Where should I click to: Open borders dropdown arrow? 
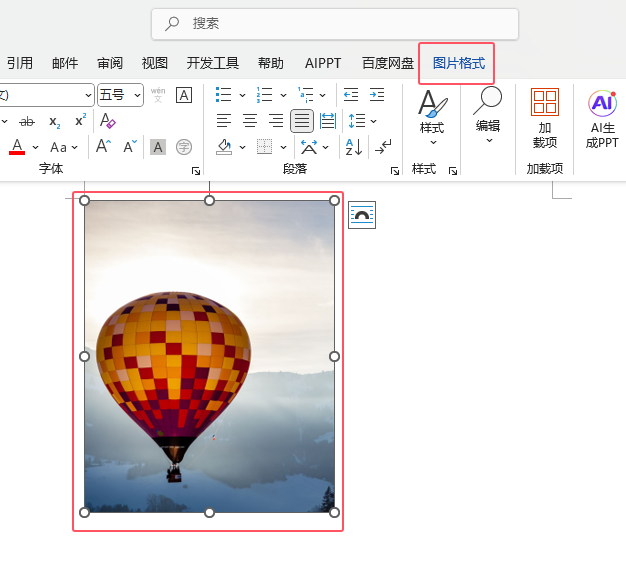[283, 147]
